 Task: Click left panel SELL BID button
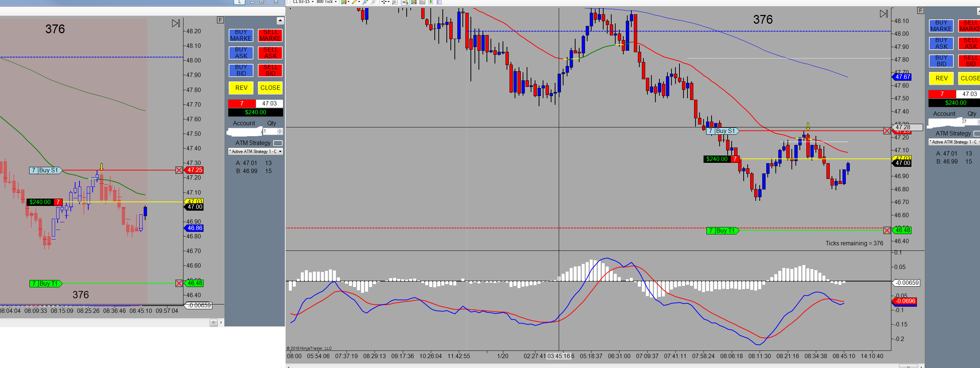270,70
